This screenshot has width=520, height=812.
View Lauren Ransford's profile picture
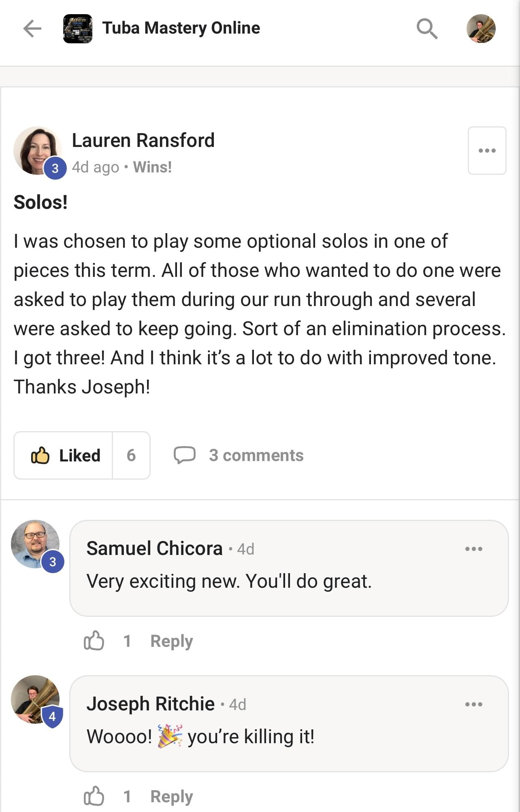pyautogui.click(x=37, y=151)
